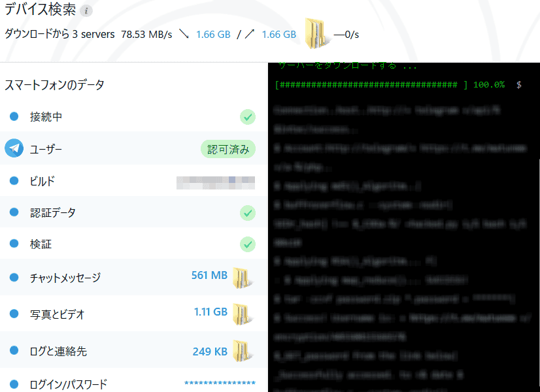This screenshot has width=540, height=392.
Task: Select the 100.0% text in terminal
Action: [x=489, y=85]
